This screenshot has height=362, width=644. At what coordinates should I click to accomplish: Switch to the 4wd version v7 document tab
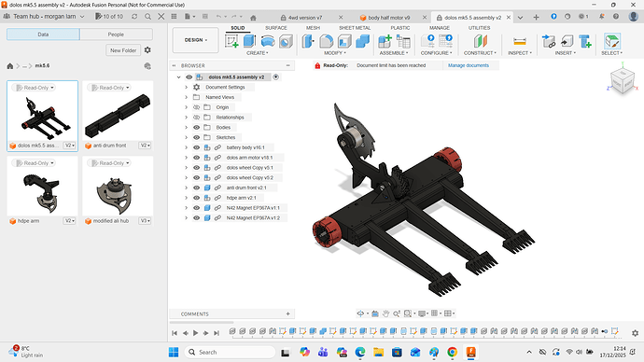click(x=305, y=18)
